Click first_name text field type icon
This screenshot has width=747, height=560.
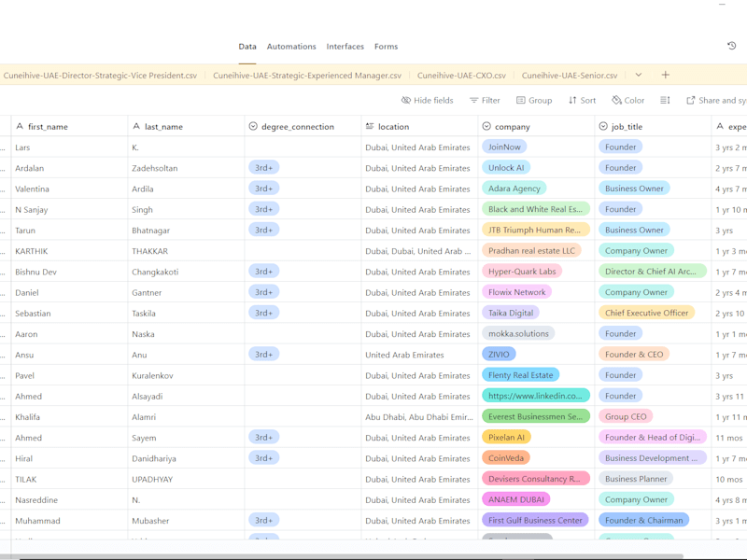(20, 126)
